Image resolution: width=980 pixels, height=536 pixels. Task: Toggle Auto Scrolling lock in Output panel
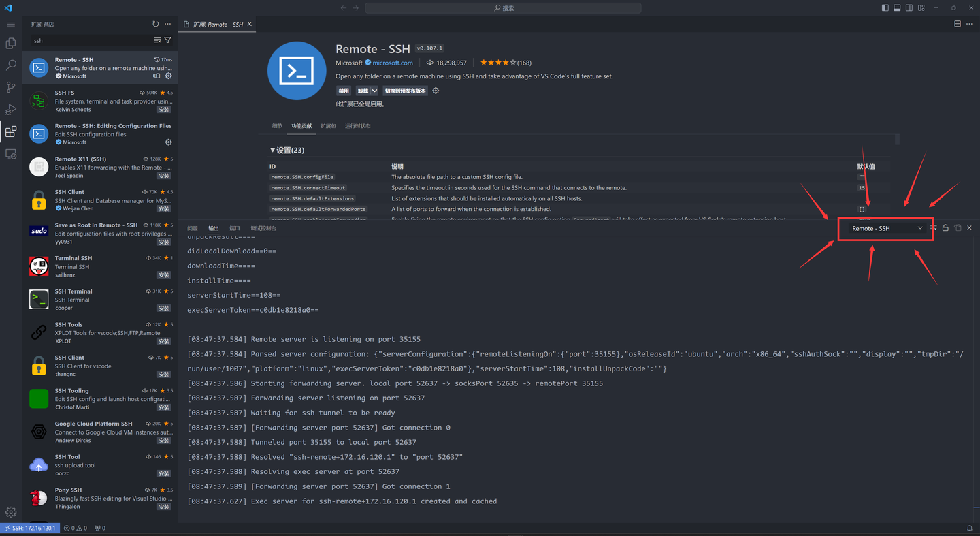click(945, 228)
